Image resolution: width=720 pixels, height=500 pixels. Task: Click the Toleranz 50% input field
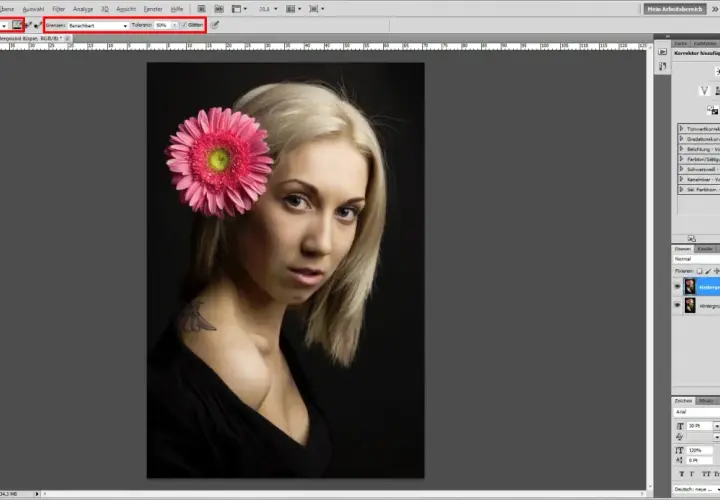163,25
